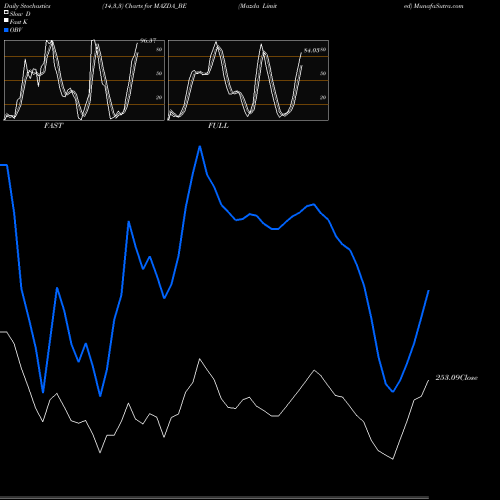Viewport: 500px width, 500px height.
Task: Click the 'FULL' chart label
Action: (218, 126)
